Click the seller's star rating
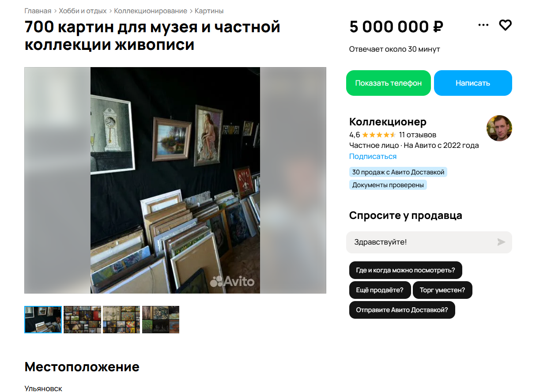The image size is (536, 392). point(379,135)
